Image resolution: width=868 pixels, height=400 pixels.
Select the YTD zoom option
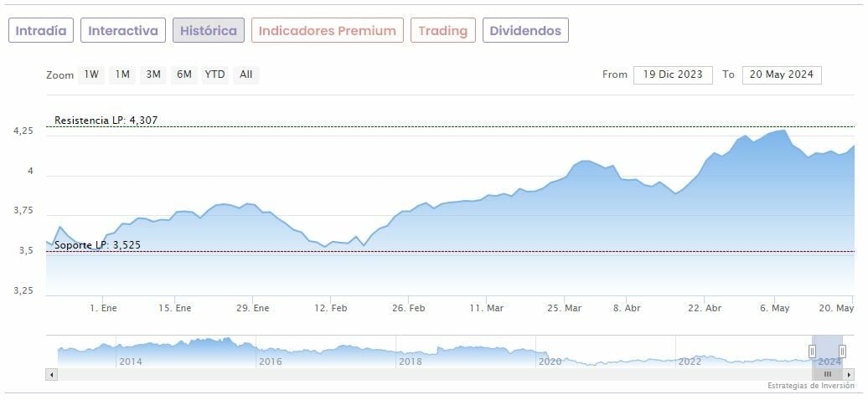[214, 74]
